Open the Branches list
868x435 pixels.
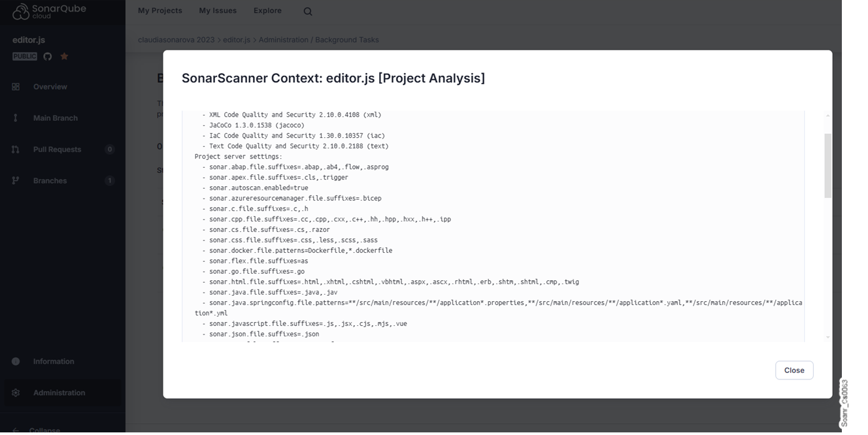point(51,180)
